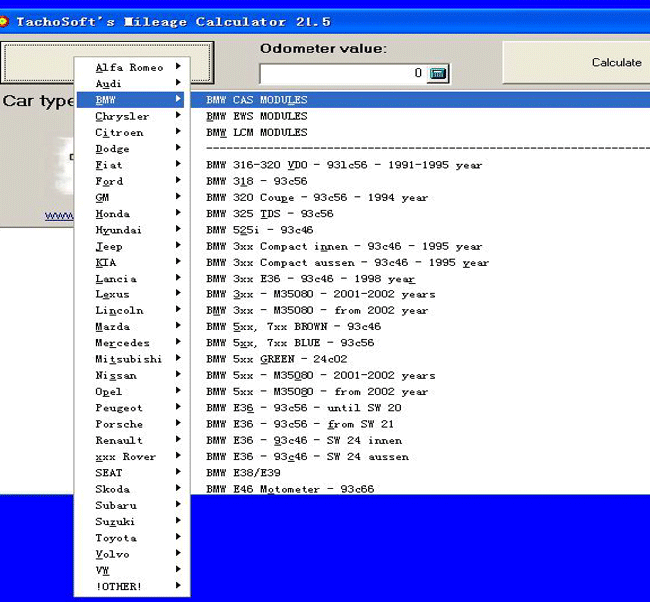The image size is (650, 602).
Task: Open the Mitsubishi submenu
Action: tap(131, 359)
